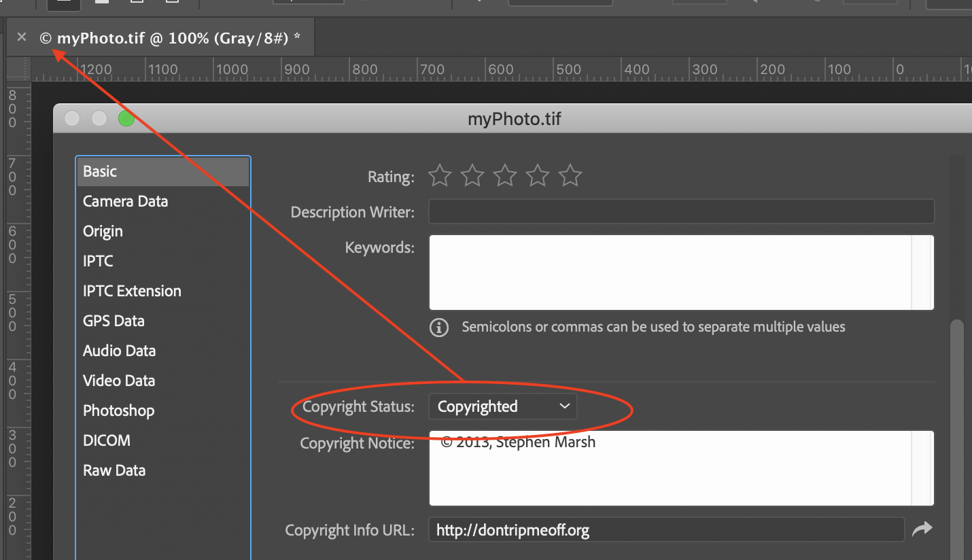
Task: Click inside the Description Writer field
Action: click(x=680, y=211)
